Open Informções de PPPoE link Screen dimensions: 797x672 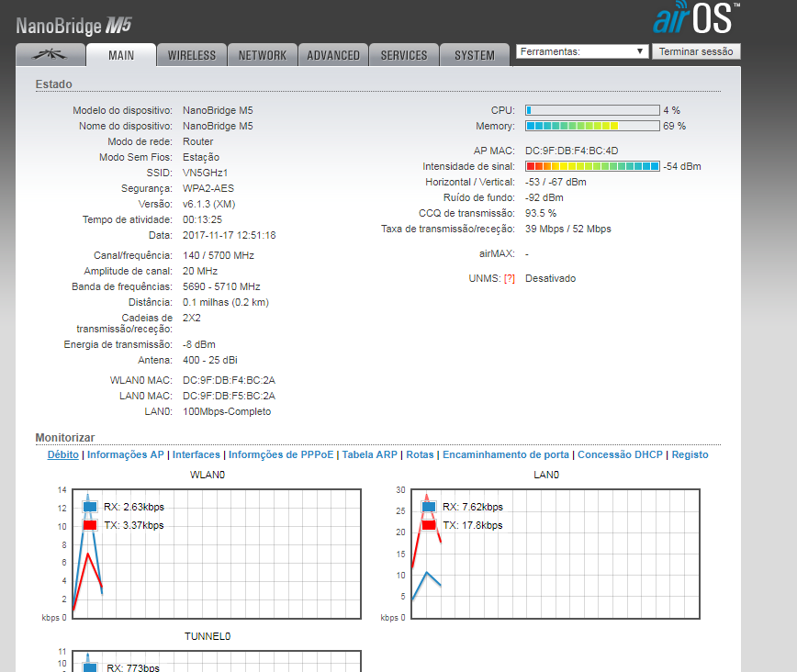tap(281, 454)
